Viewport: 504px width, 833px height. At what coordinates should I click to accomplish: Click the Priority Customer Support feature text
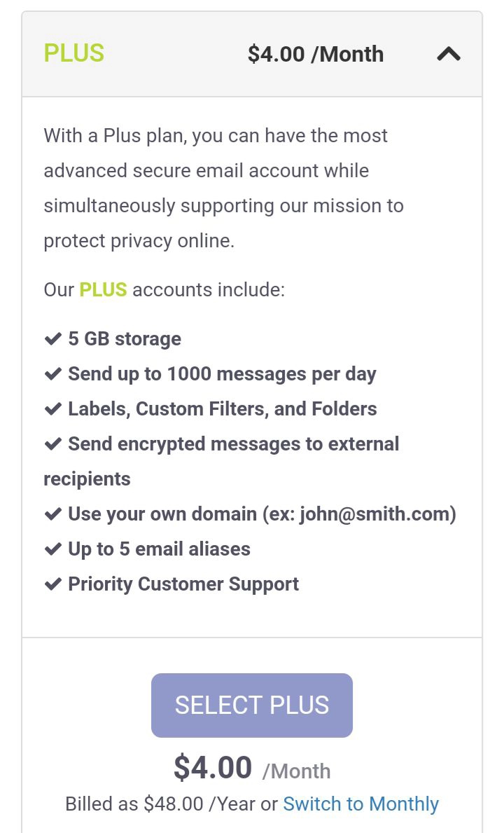pos(183,584)
